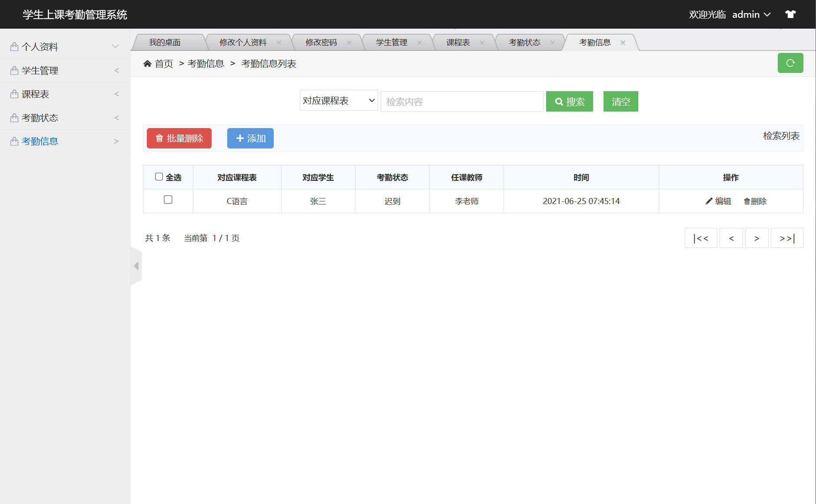Viewport: 816px width, 504px height.
Task: Collapse the sidebar using the arrow handle
Action: click(x=136, y=266)
